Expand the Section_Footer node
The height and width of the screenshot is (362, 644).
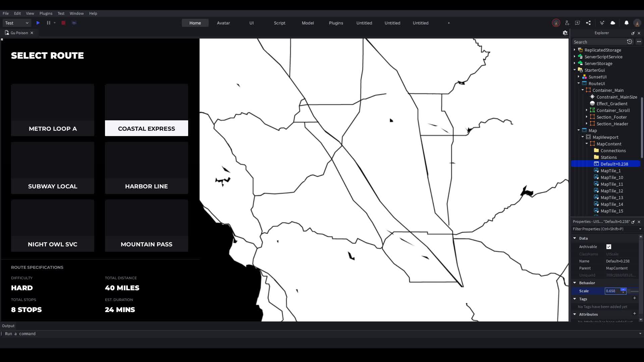tap(587, 117)
